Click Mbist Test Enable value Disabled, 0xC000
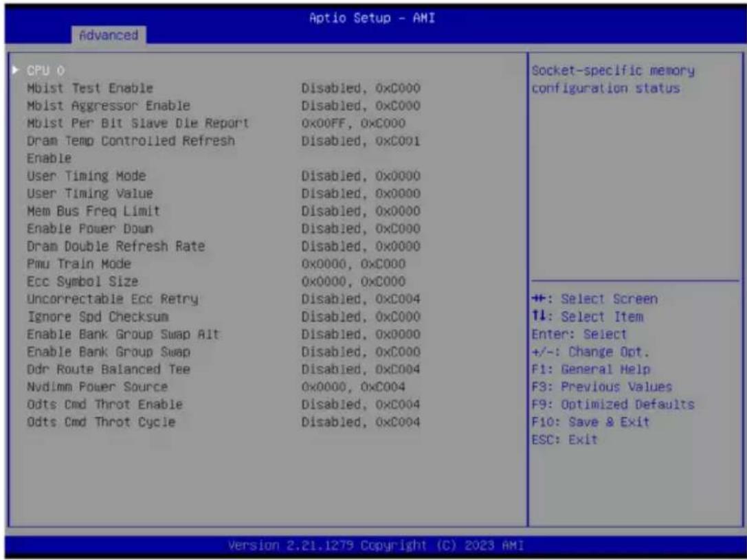Viewport: 747px width, 560px height. coord(361,88)
